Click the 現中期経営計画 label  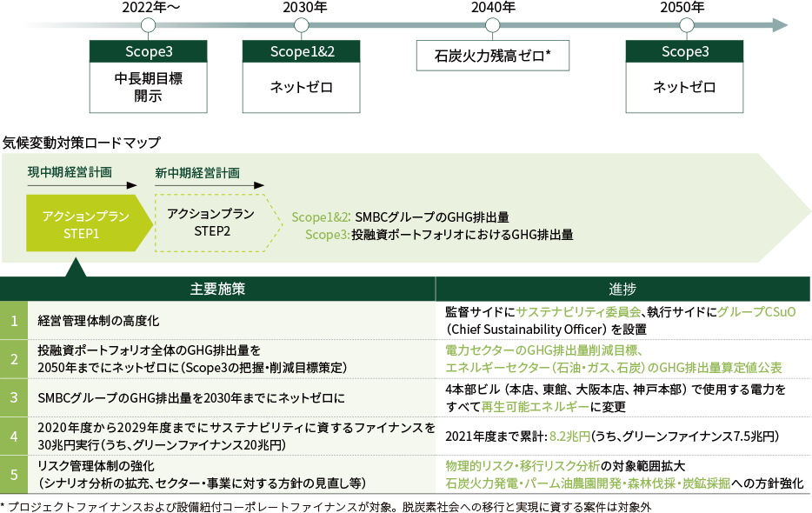pos(70,172)
